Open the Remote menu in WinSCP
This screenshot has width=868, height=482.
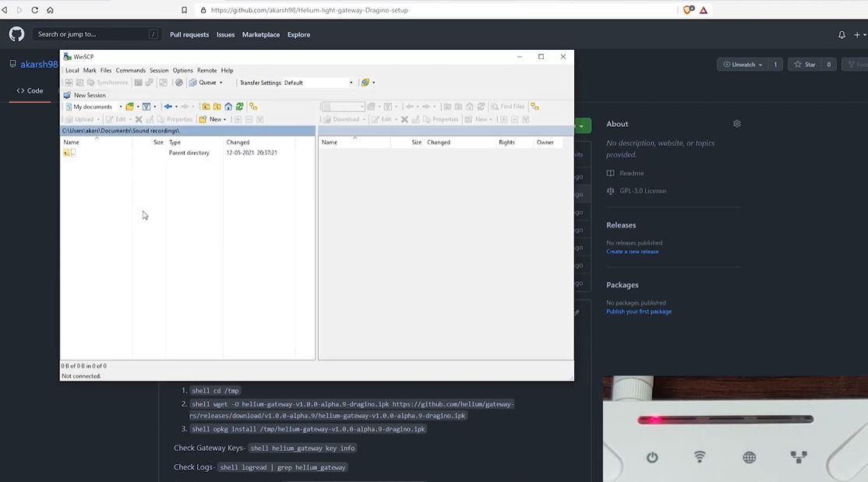point(207,70)
